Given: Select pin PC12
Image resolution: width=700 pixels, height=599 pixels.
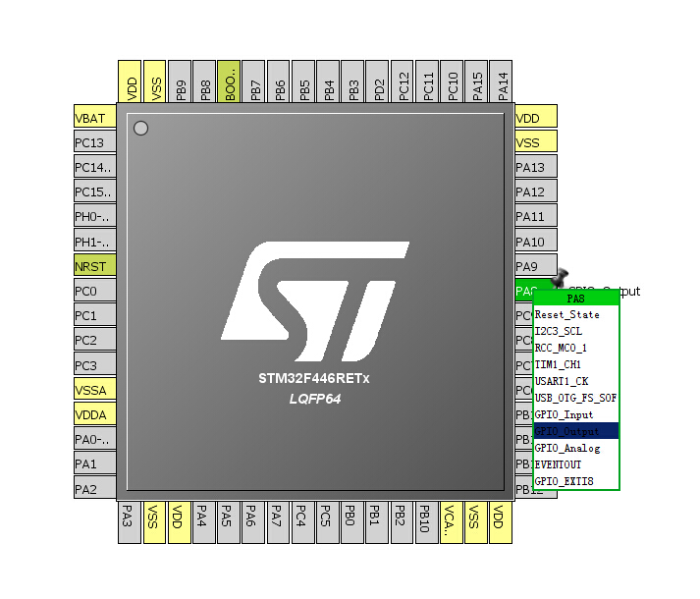Looking at the screenshot, I should [x=402, y=82].
